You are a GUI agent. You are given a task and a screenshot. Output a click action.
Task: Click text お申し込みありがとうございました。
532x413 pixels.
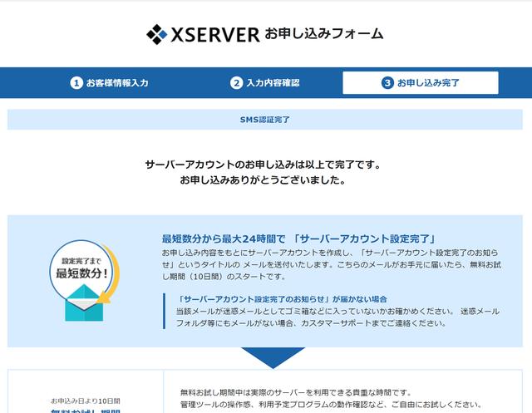[x=263, y=179]
